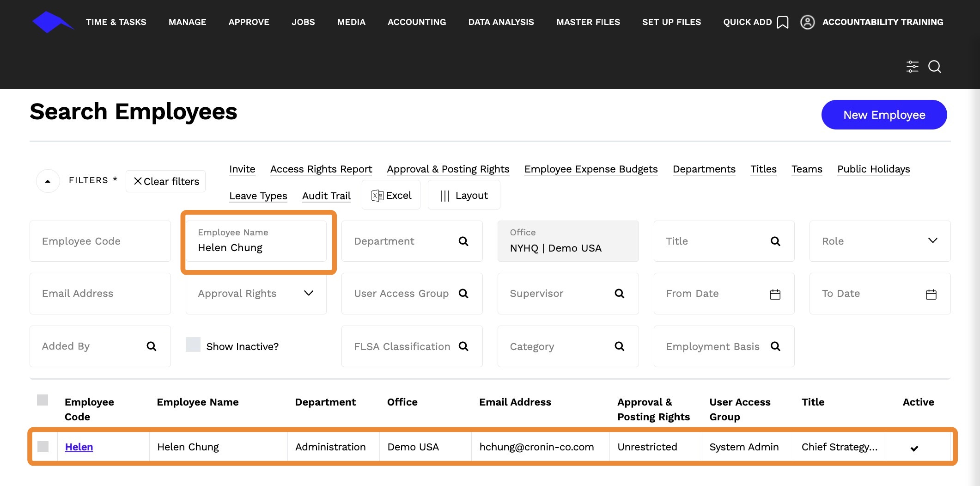Open the Audit Trail link

coord(326,196)
